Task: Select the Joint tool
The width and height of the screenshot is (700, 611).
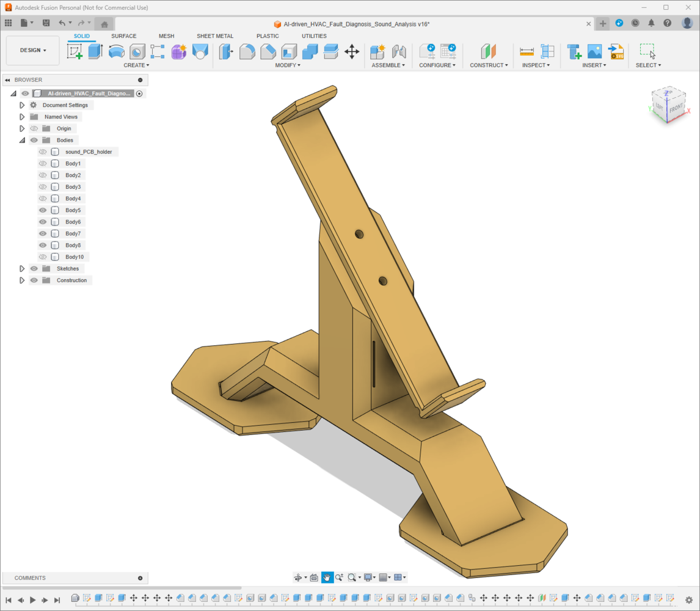Action: [x=399, y=51]
